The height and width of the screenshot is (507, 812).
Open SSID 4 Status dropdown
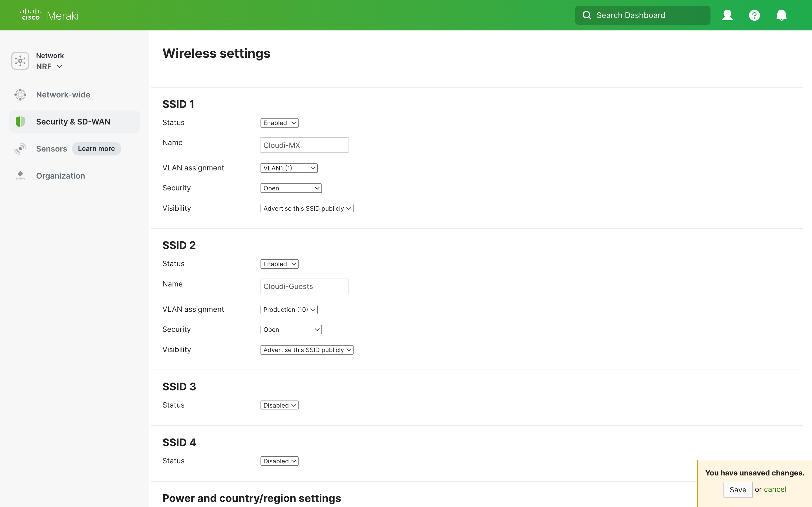point(279,461)
